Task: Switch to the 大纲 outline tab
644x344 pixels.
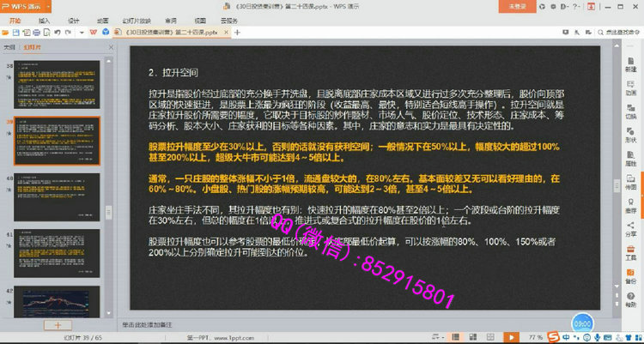Action: 9,48
